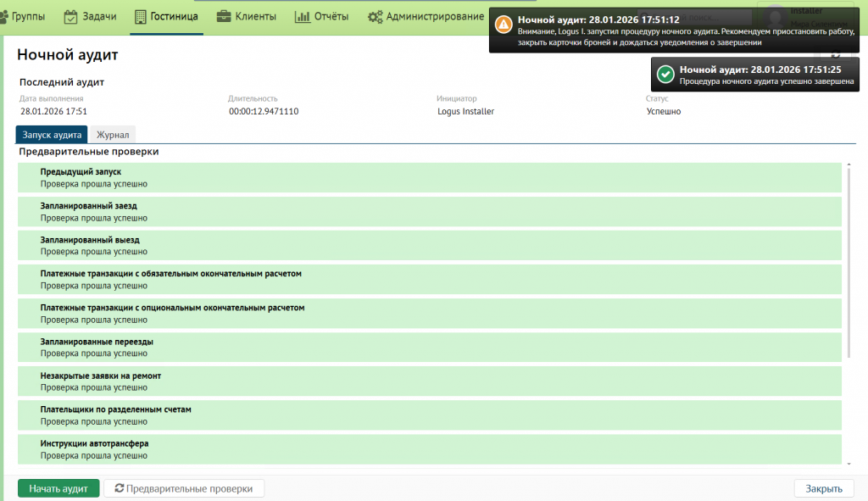Click the Отчёты bar chart icon
Screen dimensions: 868x501
pos(302,17)
